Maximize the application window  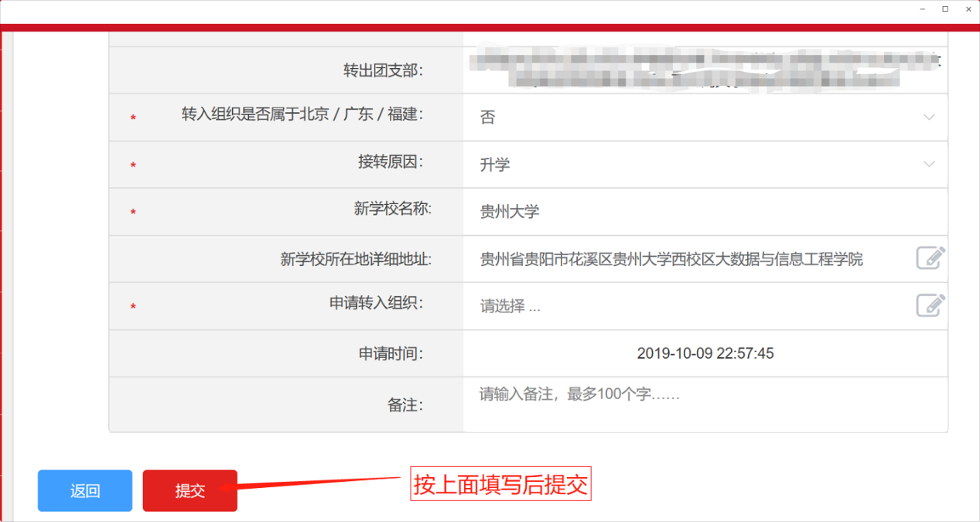coord(945,9)
